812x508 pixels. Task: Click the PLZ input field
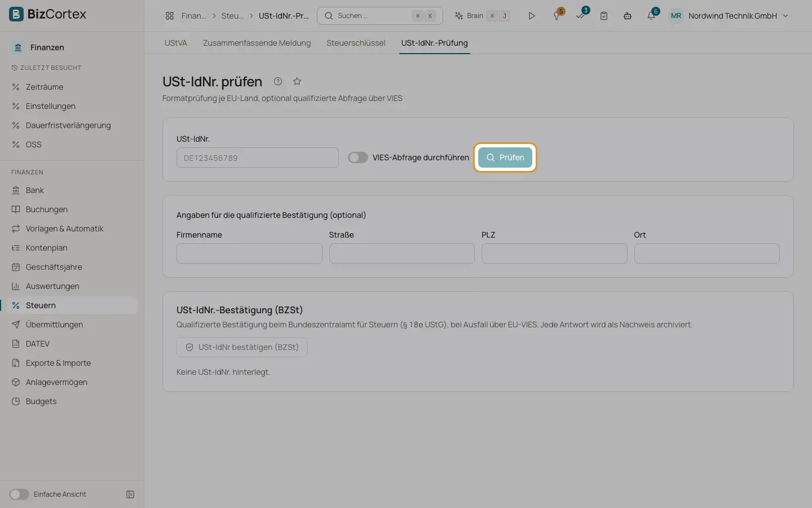554,253
